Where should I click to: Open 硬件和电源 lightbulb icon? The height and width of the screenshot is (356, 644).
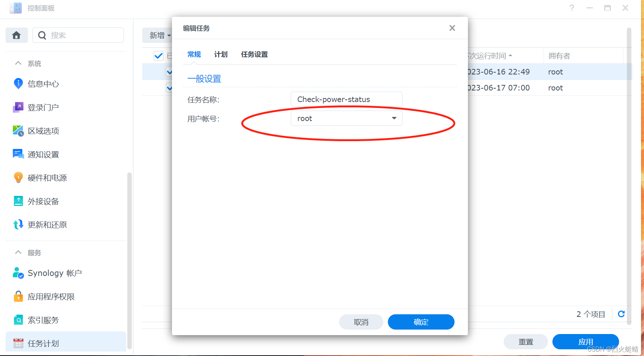click(x=18, y=178)
